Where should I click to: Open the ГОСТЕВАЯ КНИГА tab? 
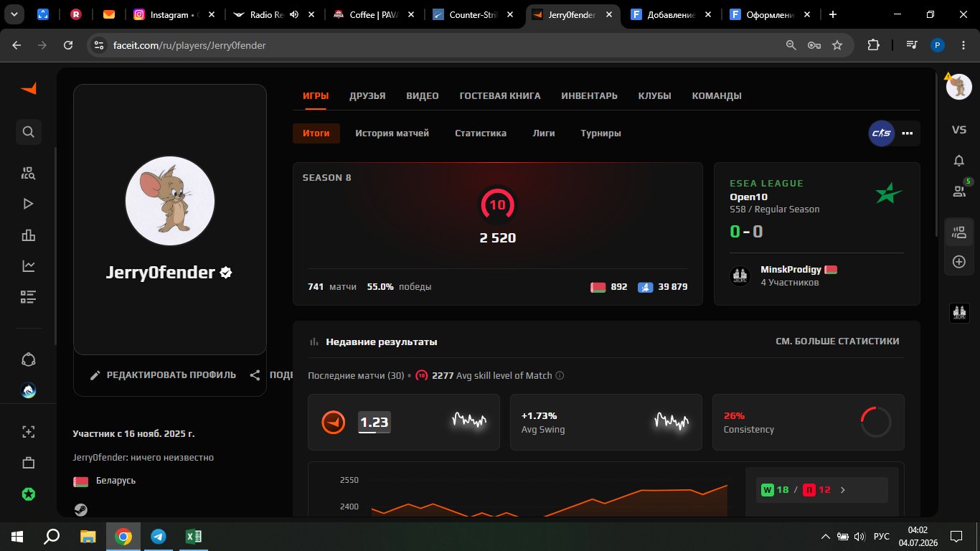point(500,96)
